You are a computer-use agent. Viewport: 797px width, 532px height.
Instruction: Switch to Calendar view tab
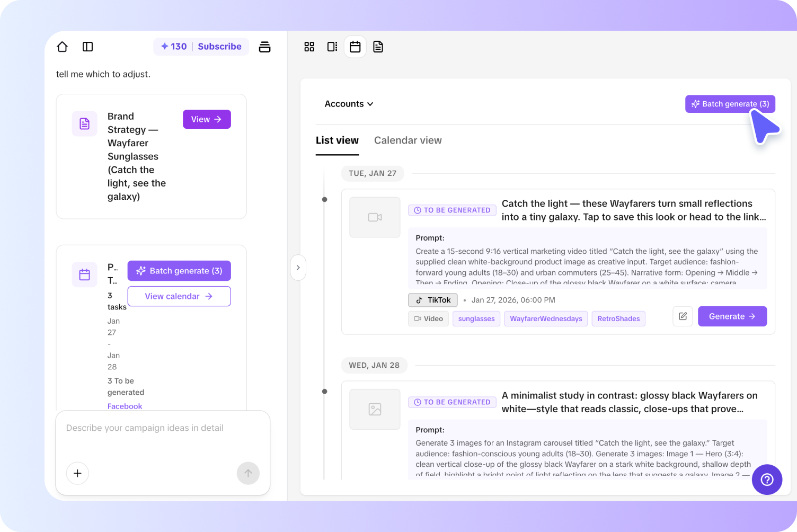(408, 140)
